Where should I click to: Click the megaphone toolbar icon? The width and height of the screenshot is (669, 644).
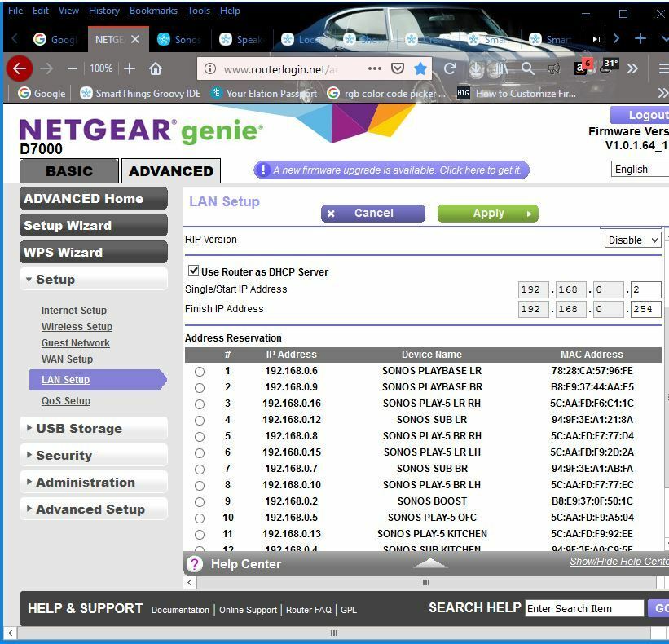click(553, 68)
